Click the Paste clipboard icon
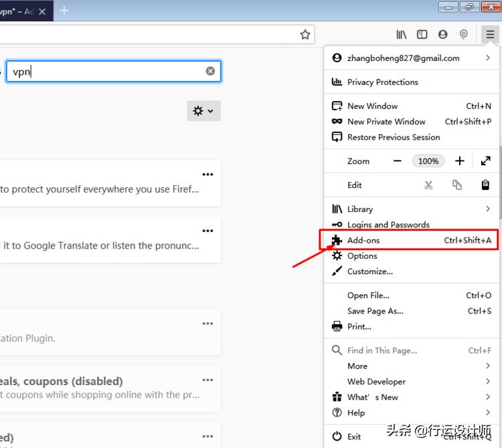The width and height of the screenshot is (502, 448). (485, 185)
